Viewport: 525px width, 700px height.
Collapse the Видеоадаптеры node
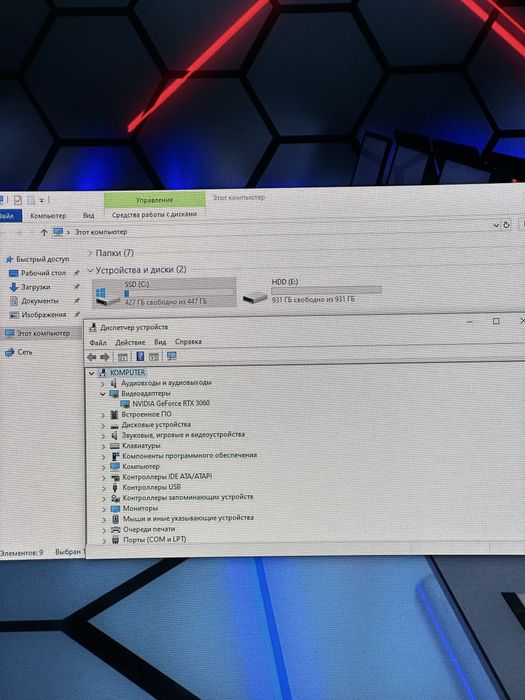click(103, 394)
